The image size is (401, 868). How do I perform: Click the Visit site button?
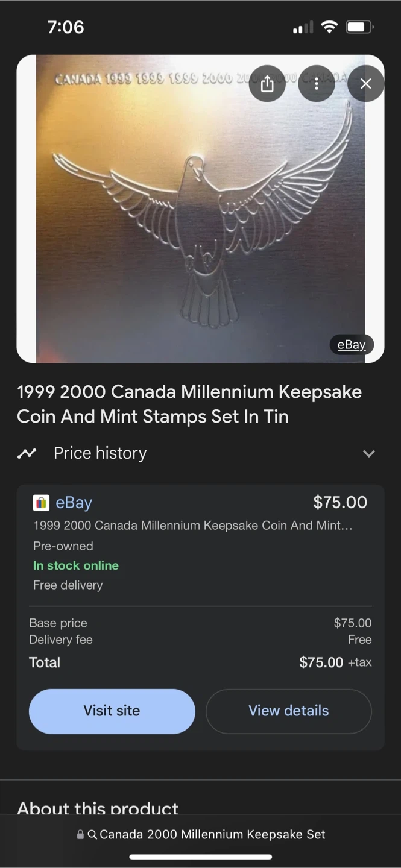pos(112,711)
